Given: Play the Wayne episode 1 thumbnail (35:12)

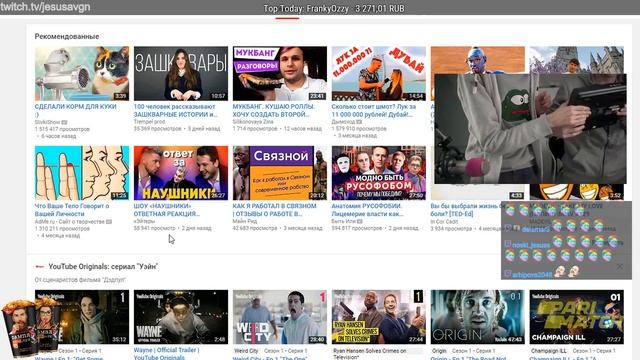Looking at the screenshot, I should [x=82, y=317].
